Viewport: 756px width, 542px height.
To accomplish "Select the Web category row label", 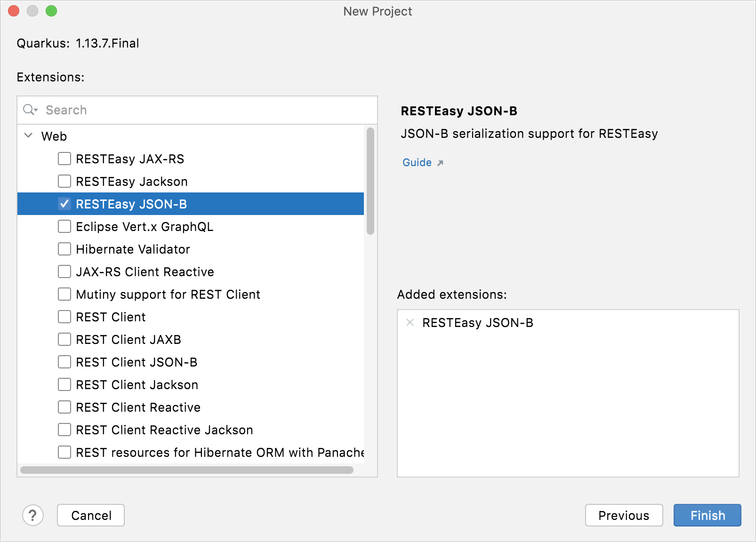I will click(54, 136).
